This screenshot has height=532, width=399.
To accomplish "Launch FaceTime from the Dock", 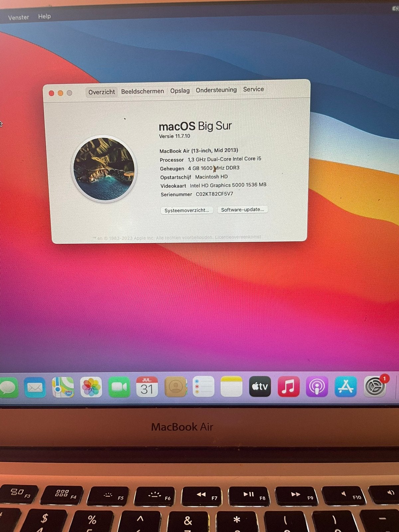I will [119, 387].
